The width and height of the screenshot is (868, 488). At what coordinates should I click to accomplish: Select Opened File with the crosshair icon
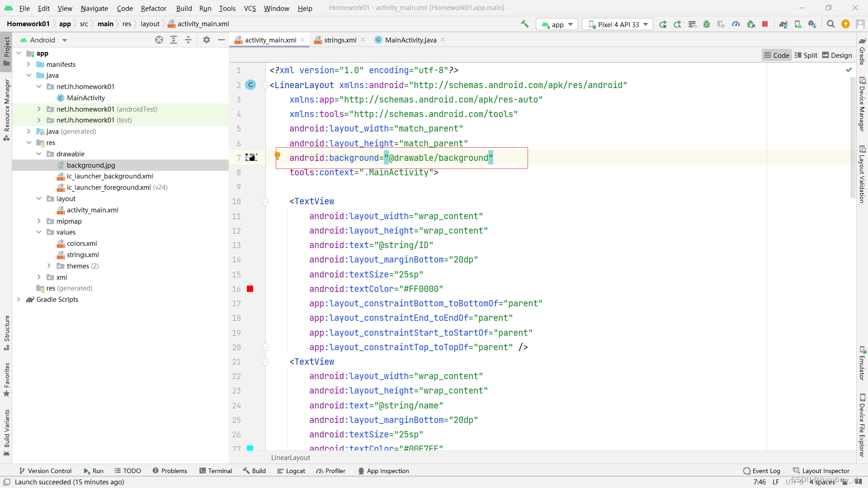159,40
